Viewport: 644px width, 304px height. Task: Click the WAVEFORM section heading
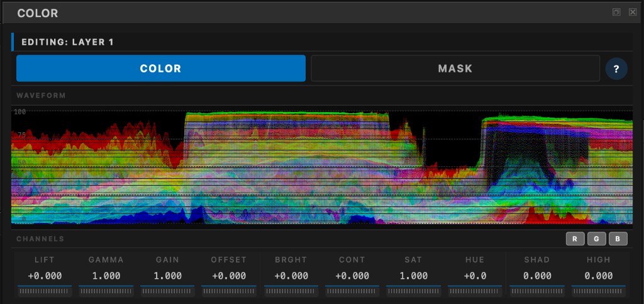41,96
